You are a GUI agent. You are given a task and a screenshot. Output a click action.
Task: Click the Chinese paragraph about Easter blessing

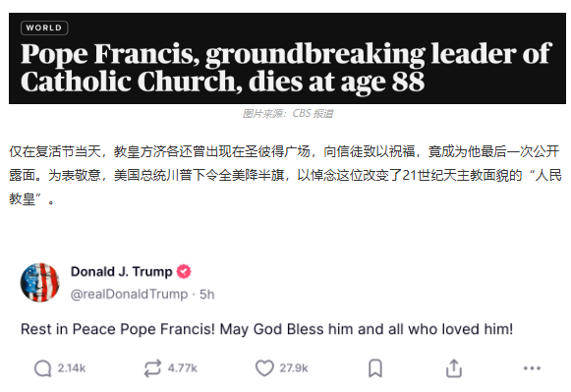click(x=285, y=175)
